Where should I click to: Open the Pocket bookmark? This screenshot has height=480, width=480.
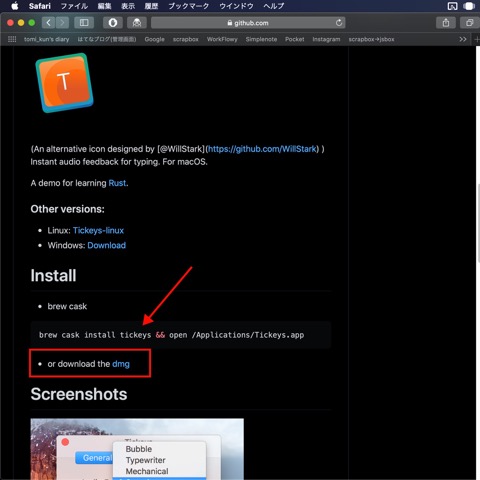click(x=294, y=39)
